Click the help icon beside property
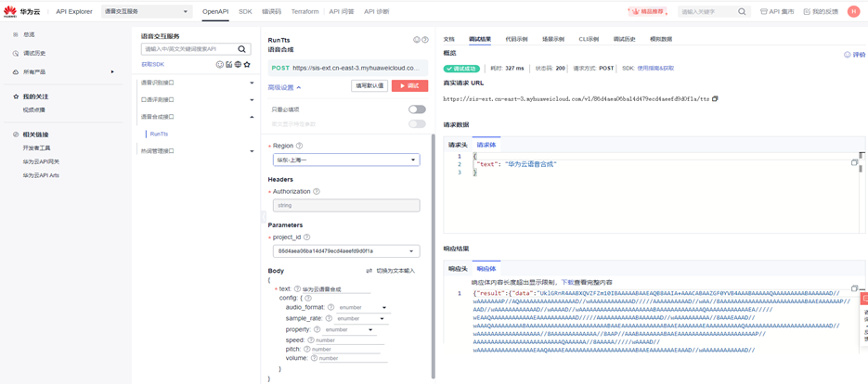Viewport: 868px width, 384px height. pyautogui.click(x=317, y=329)
